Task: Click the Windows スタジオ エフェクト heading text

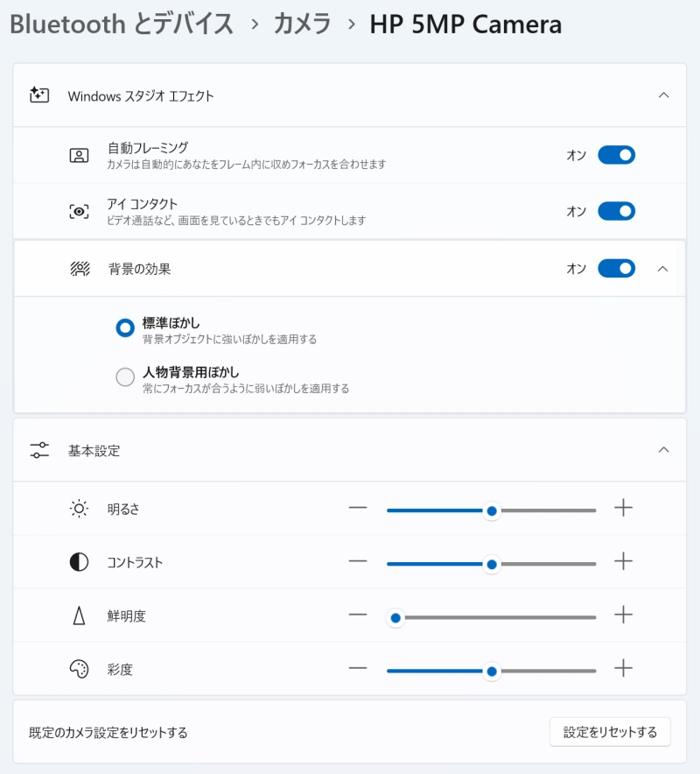Action: pos(141,95)
